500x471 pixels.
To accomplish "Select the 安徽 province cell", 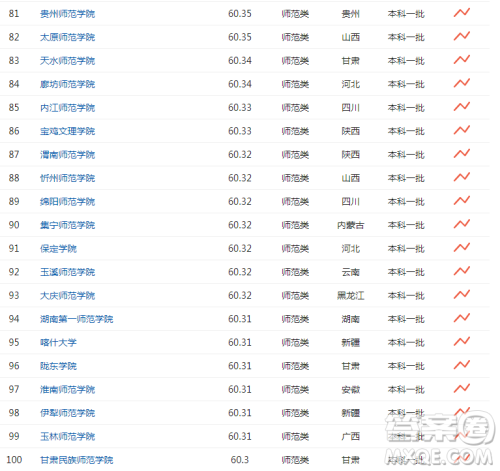I will tap(350, 390).
